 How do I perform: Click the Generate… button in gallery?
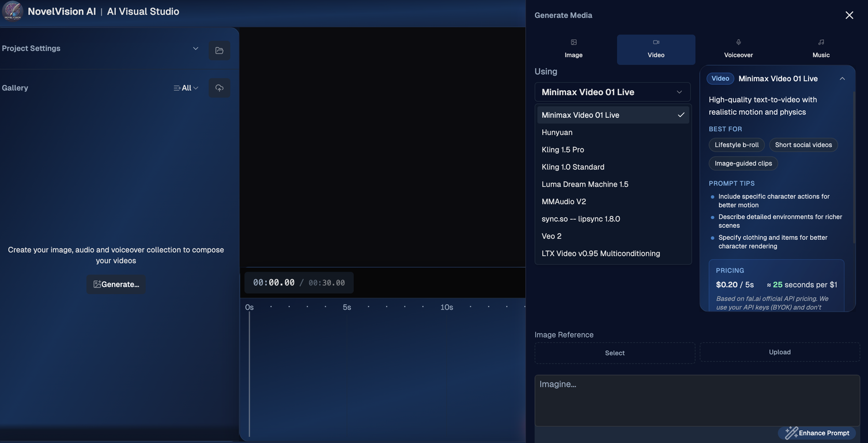click(116, 284)
